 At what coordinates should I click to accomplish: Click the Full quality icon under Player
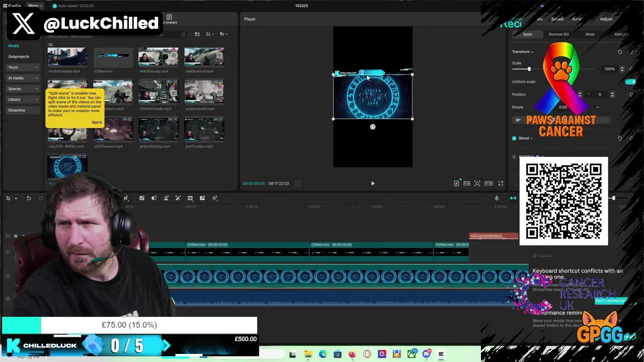coord(466,184)
